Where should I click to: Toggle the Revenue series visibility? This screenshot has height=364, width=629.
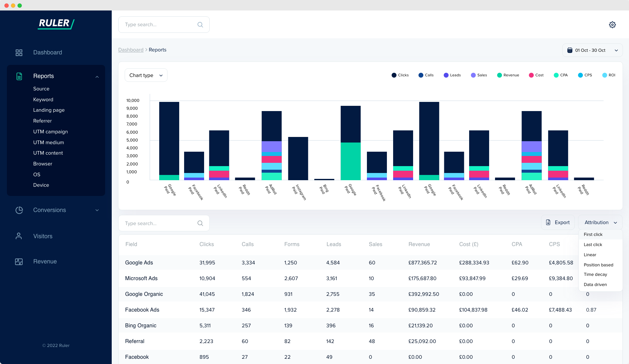pos(499,75)
